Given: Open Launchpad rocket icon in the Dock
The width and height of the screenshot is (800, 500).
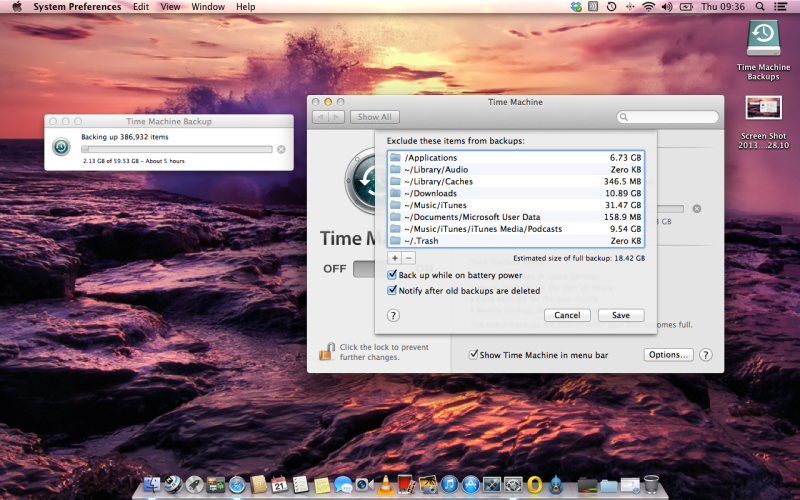Looking at the screenshot, I should [x=194, y=485].
